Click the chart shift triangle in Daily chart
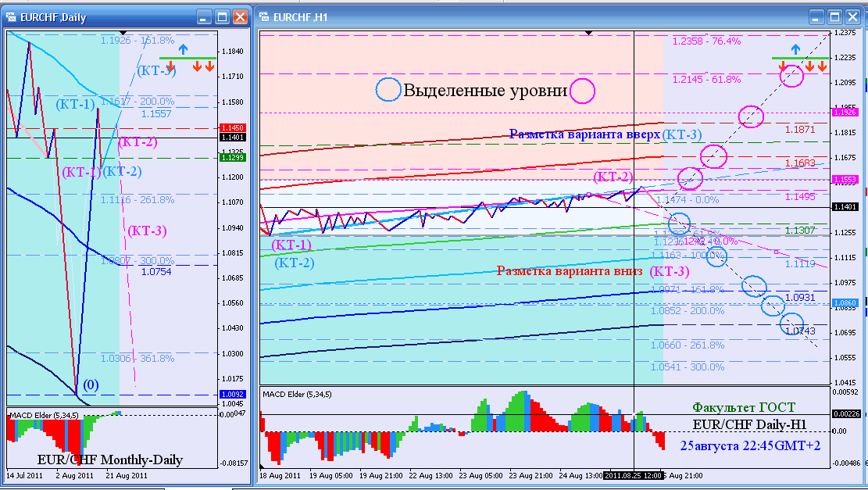 [123, 34]
